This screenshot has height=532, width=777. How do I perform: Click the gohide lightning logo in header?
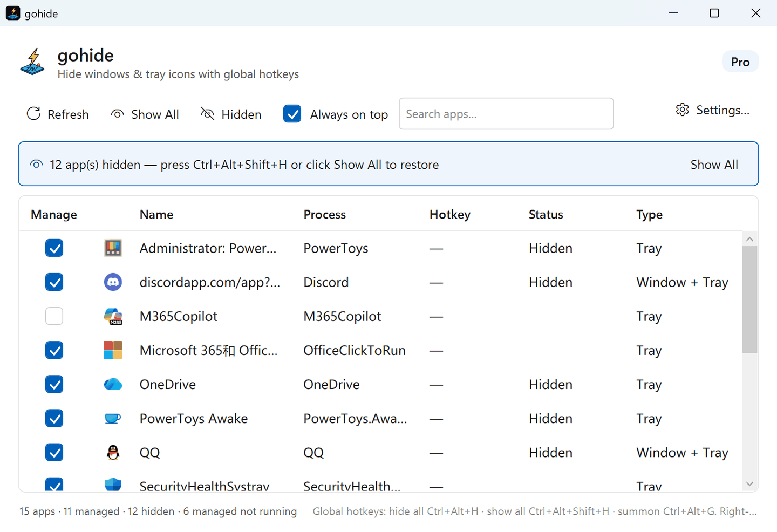click(32, 62)
